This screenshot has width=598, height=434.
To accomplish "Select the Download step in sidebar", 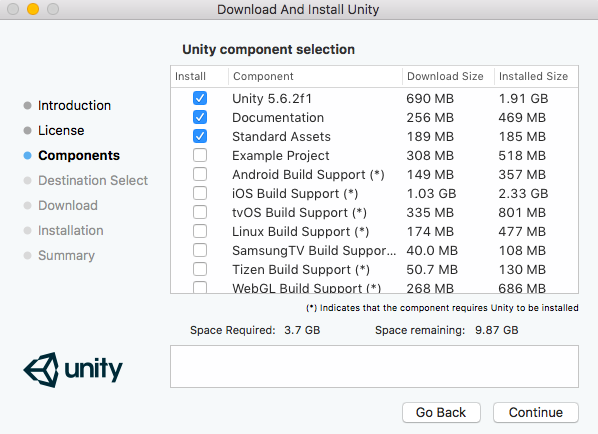I will (x=68, y=206).
